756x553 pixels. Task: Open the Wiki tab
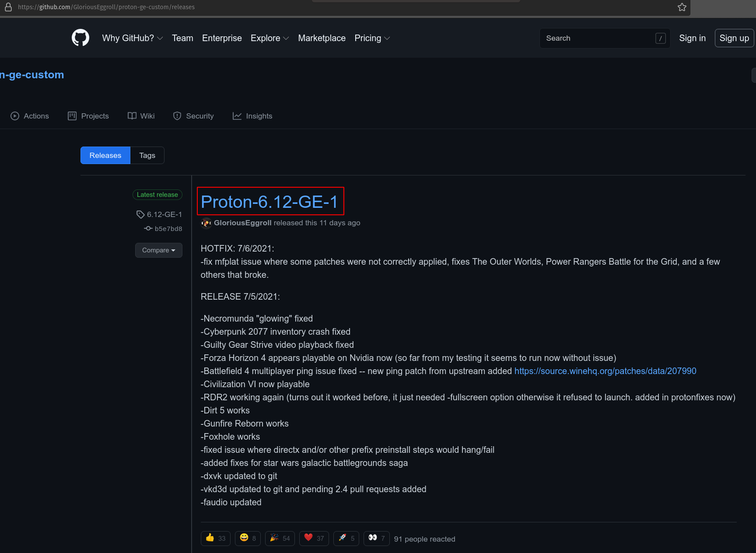tap(141, 116)
